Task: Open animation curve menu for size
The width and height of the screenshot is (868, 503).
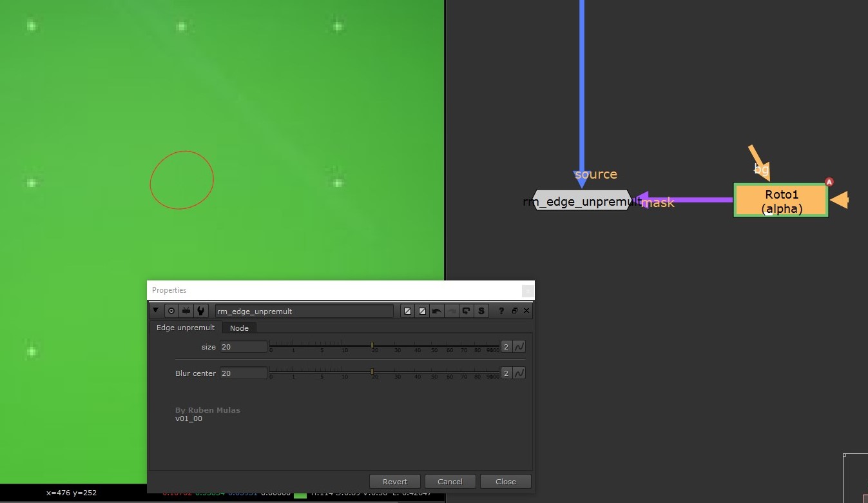Action: 519,347
